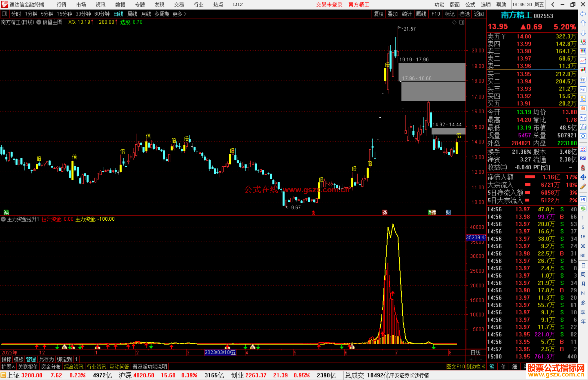Open the stacked windows report icon
Viewport: 588px width, 380px height.
pyautogui.click(x=583, y=80)
